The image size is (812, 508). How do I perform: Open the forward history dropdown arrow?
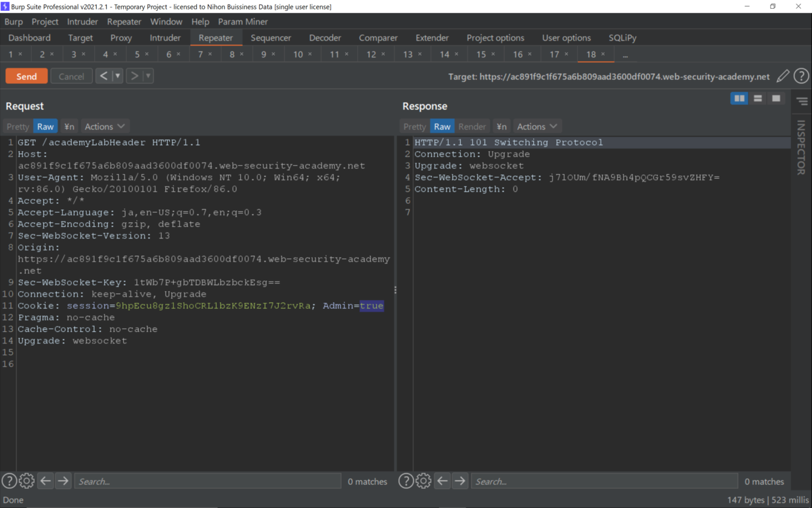coord(148,76)
